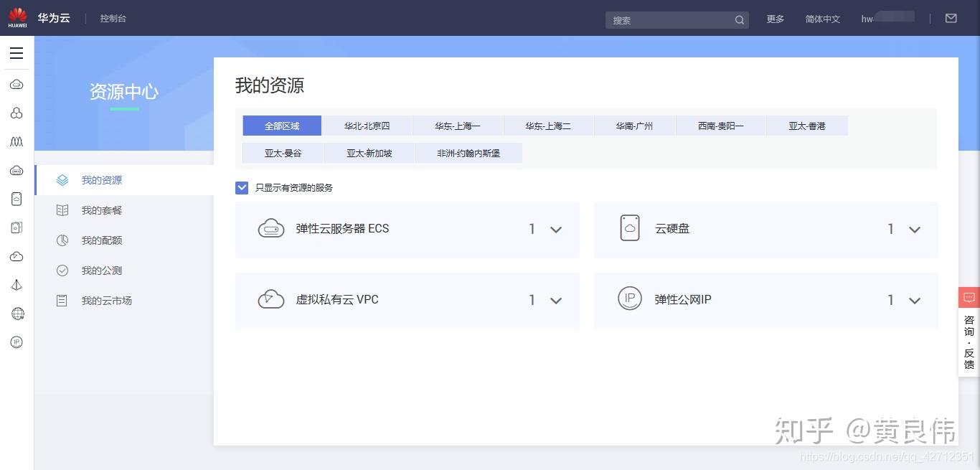Open the disk backup icon in the sidebar
Image resolution: width=980 pixels, height=470 pixels.
click(x=17, y=227)
